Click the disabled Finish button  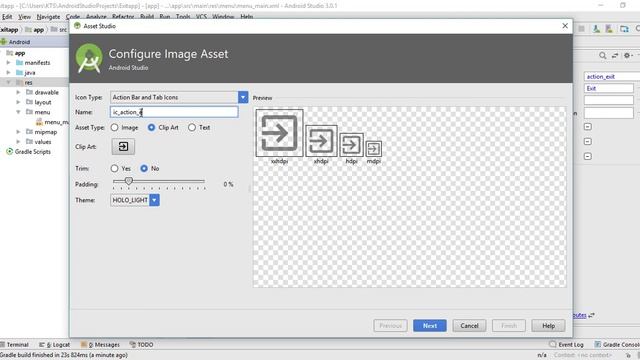point(509,326)
